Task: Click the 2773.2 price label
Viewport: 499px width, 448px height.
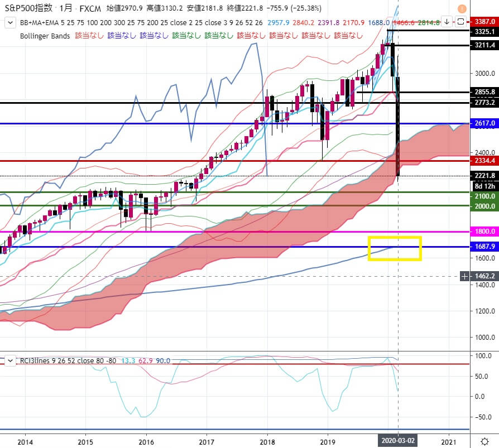Action: (484, 103)
